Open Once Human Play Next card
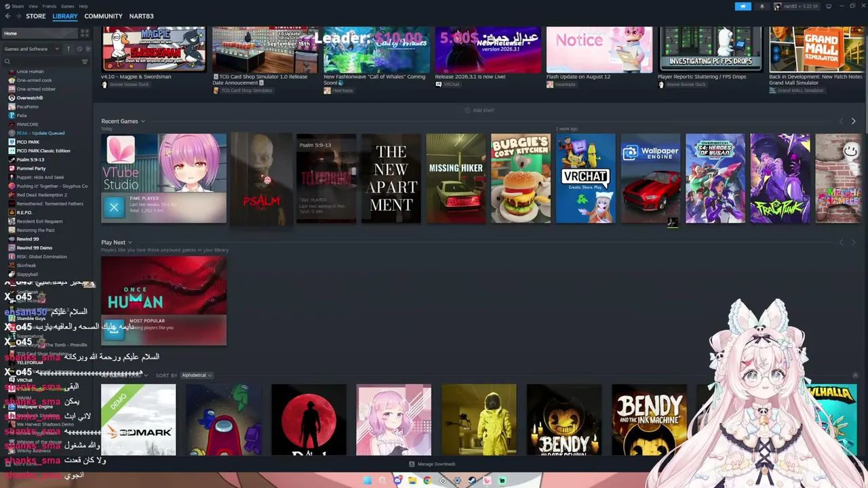868x488 pixels. pyautogui.click(x=164, y=301)
